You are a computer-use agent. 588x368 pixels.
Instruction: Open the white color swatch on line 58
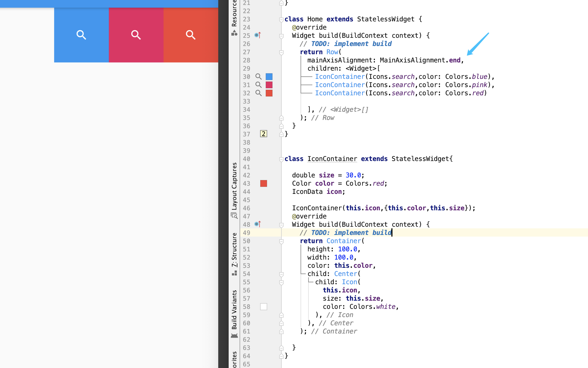(x=264, y=307)
